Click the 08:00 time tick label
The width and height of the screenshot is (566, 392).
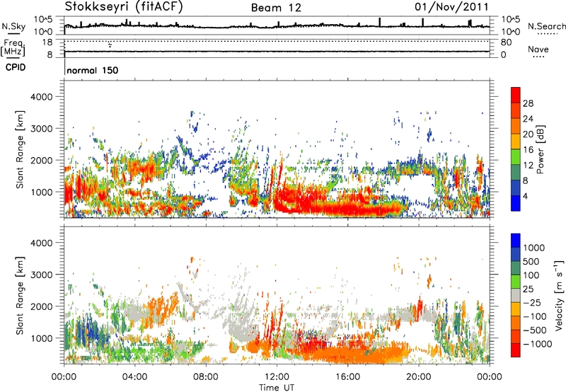point(206,377)
